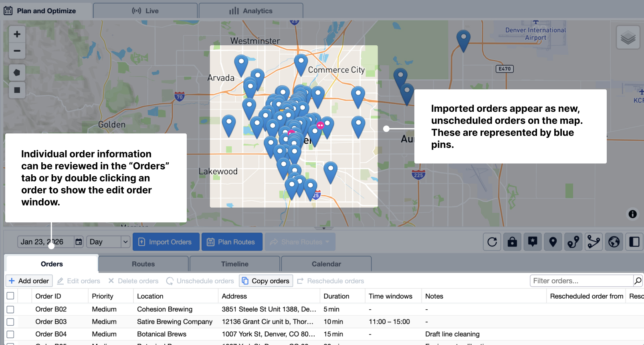
Task: Tick the checkbox next to Order B03
Action: click(10, 322)
